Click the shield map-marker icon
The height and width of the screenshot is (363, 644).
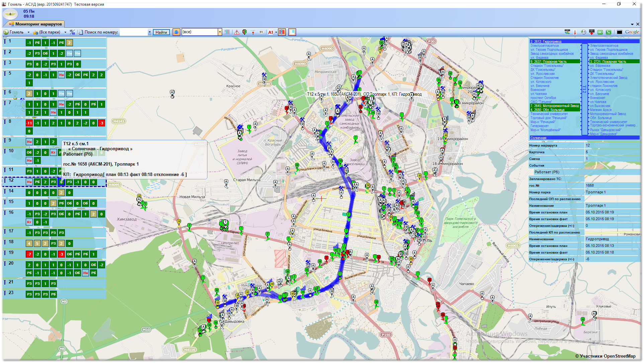coord(245,32)
